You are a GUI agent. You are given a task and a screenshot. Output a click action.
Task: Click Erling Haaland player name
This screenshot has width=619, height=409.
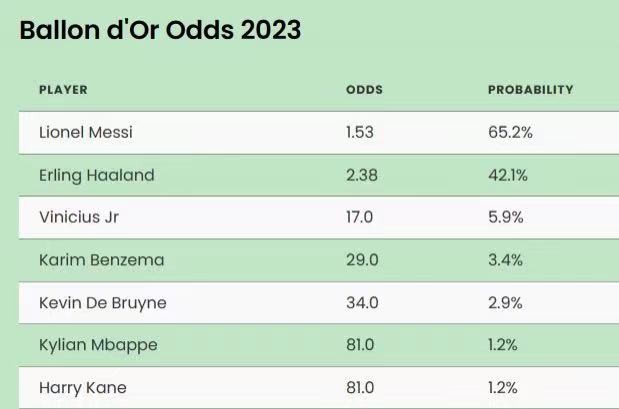click(97, 175)
